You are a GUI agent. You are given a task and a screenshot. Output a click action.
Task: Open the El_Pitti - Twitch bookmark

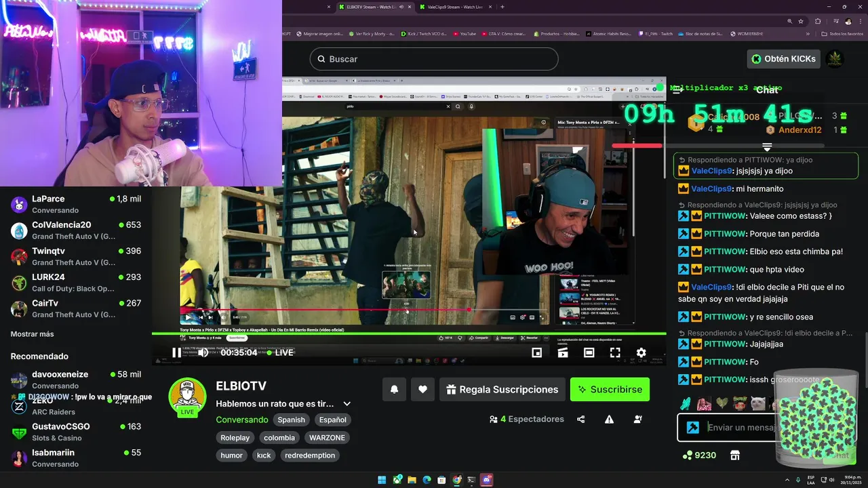click(656, 33)
